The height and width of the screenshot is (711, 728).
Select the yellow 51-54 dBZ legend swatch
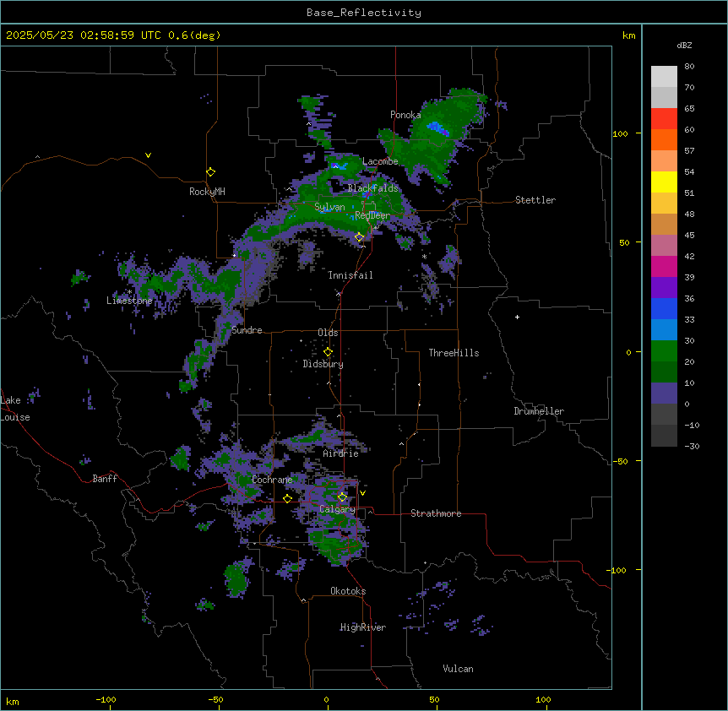coord(664,182)
